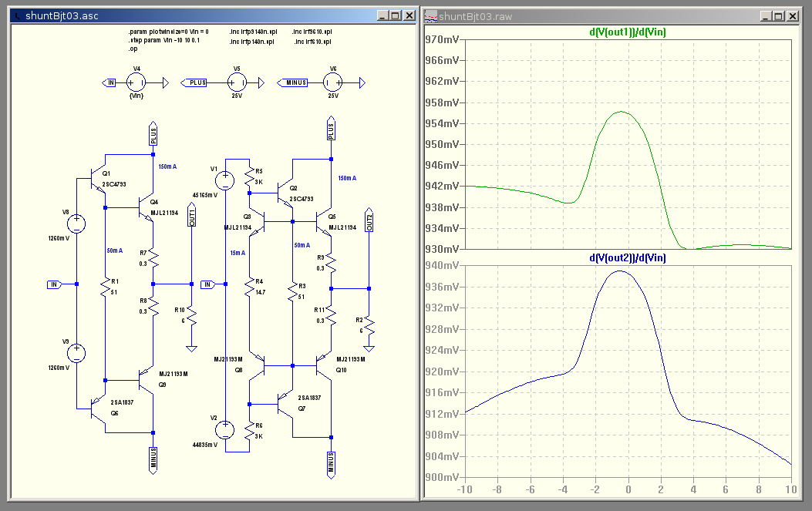Select transistor Q4 MJL21194
This screenshot has height=511, width=812.
[x=146, y=208]
